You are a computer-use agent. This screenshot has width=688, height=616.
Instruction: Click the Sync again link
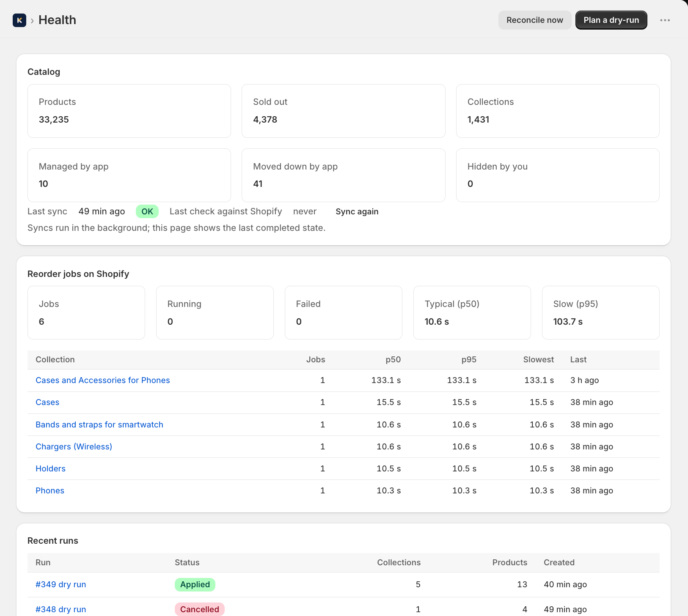pyautogui.click(x=357, y=212)
